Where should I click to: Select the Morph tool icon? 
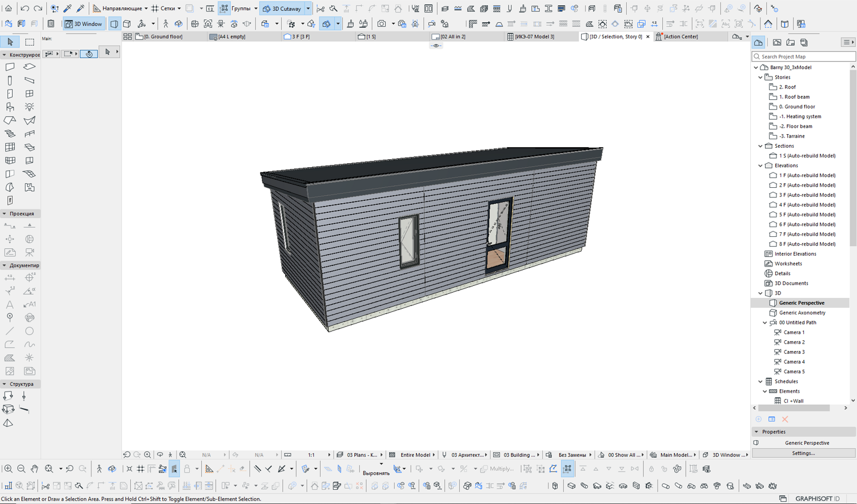pos(10,187)
